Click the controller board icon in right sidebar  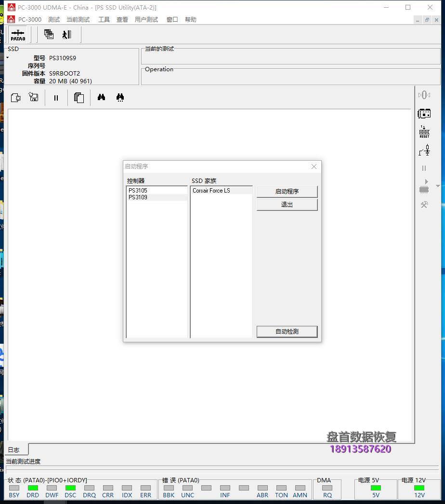tap(424, 114)
